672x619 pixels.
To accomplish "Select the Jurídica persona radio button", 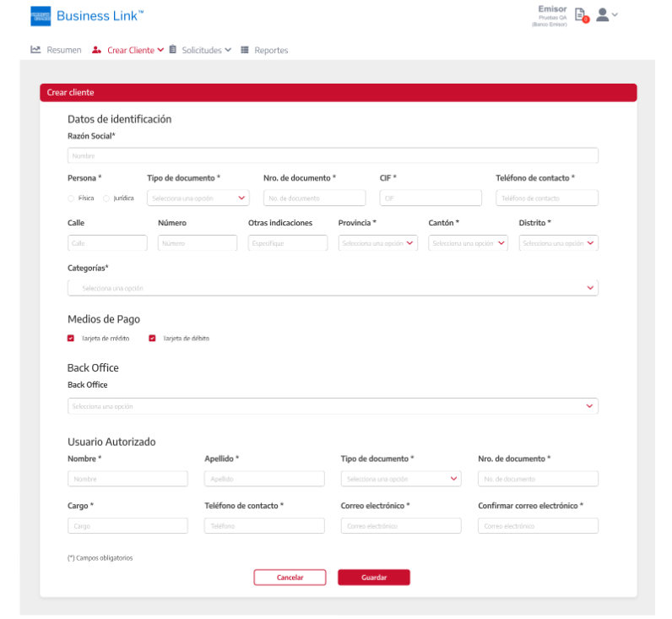I will coord(106,198).
